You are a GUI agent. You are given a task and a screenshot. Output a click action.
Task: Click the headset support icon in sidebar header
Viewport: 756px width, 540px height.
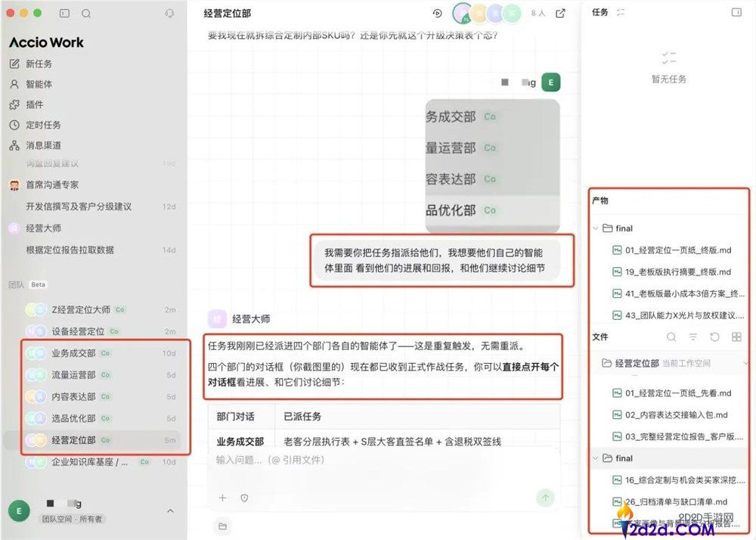pos(169,13)
